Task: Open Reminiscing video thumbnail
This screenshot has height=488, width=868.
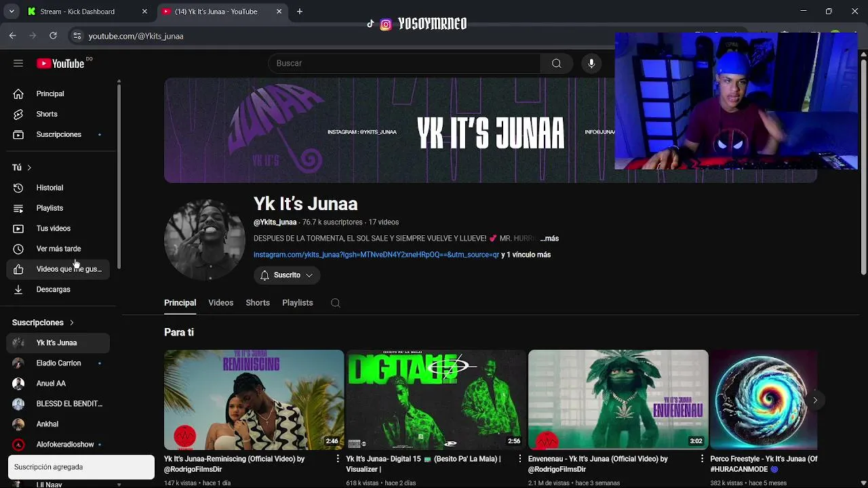Action: point(254,400)
